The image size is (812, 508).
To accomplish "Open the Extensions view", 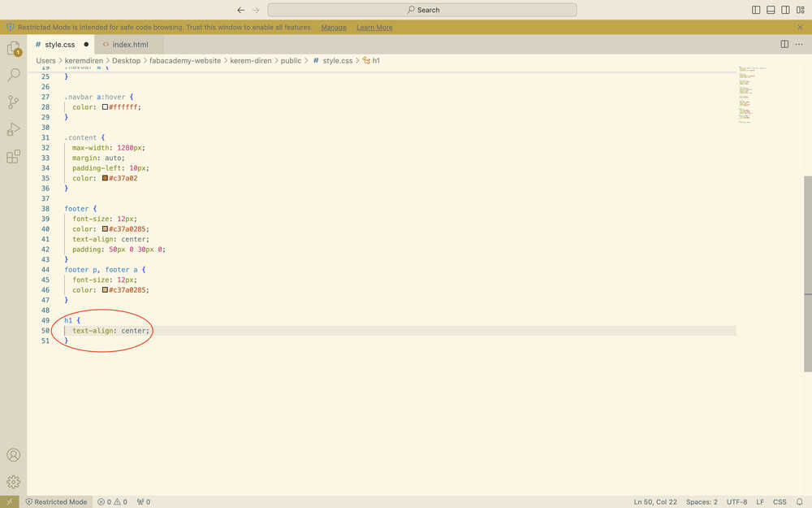I will coord(14,156).
